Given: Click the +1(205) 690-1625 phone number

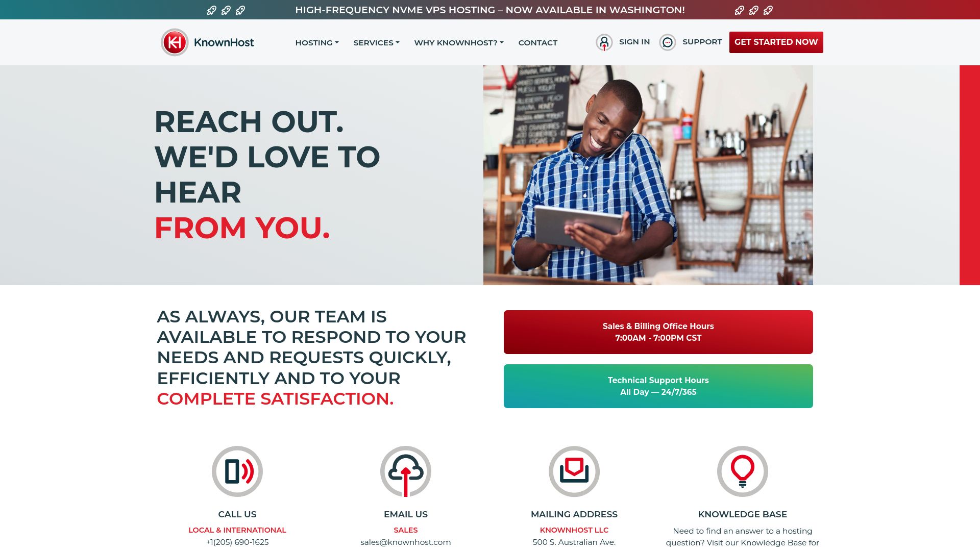Looking at the screenshot, I should tap(237, 542).
